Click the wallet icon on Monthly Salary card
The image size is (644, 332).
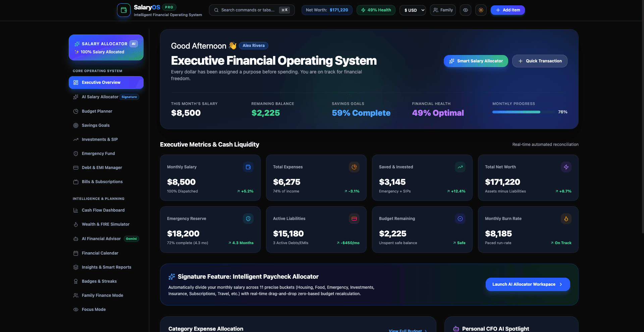coord(248,167)
